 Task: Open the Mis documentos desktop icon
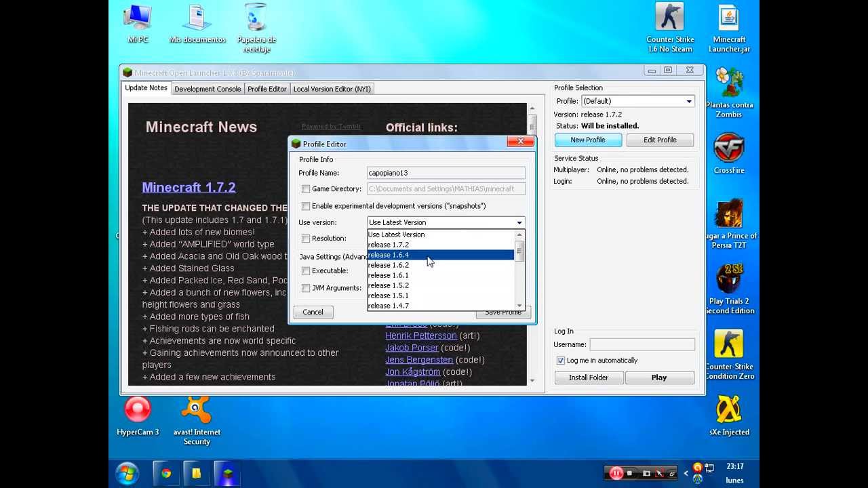point(197,24)
